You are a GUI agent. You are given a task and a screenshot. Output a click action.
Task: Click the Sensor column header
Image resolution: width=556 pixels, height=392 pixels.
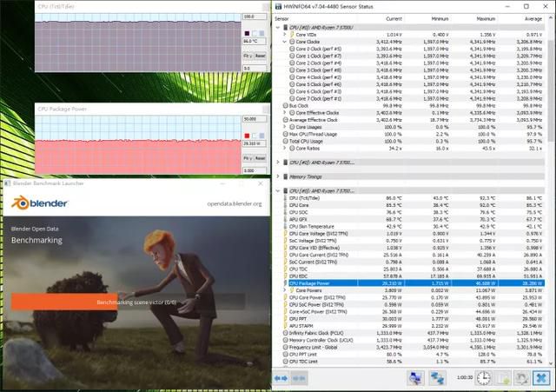(281, 19)
